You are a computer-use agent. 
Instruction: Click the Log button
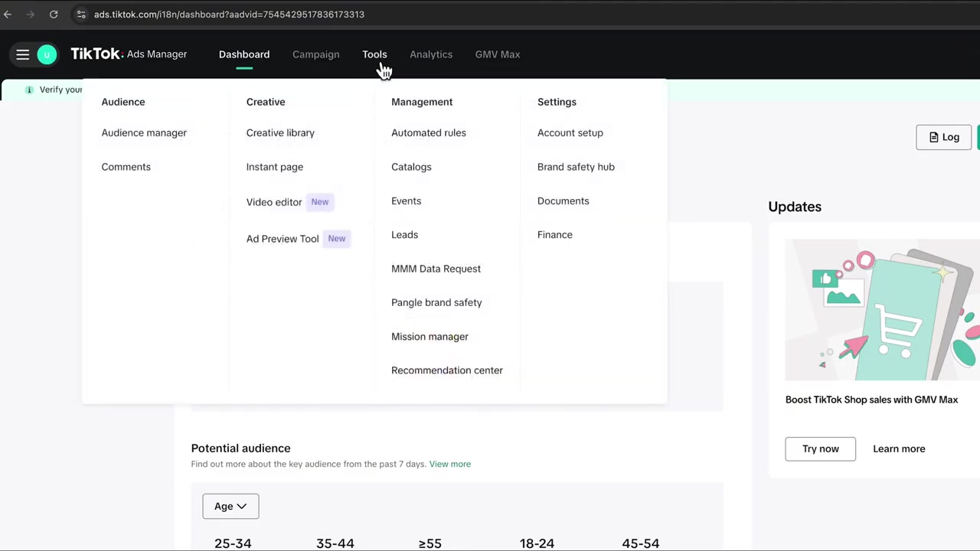[943, 137]
